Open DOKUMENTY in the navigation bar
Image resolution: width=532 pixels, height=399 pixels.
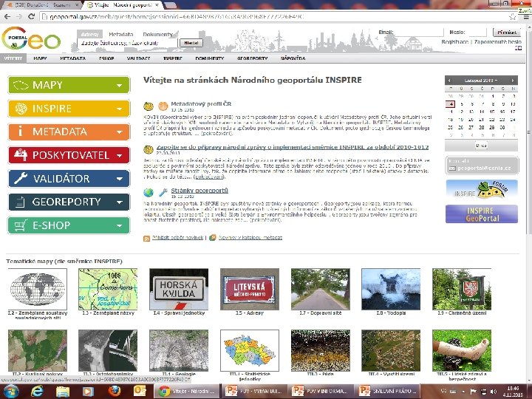(209, 58)
